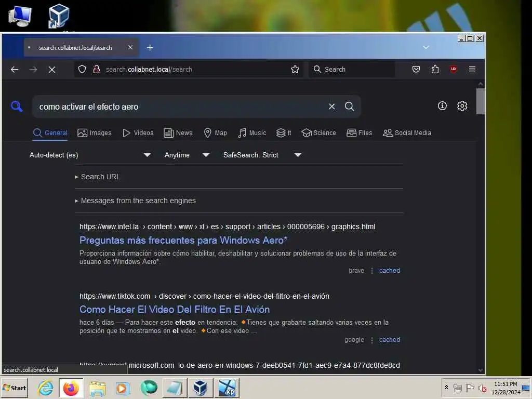The height and width of the screenshot is (399, 532).
Task: Open a new tab with plus button
Action: [x=150, y=48]
